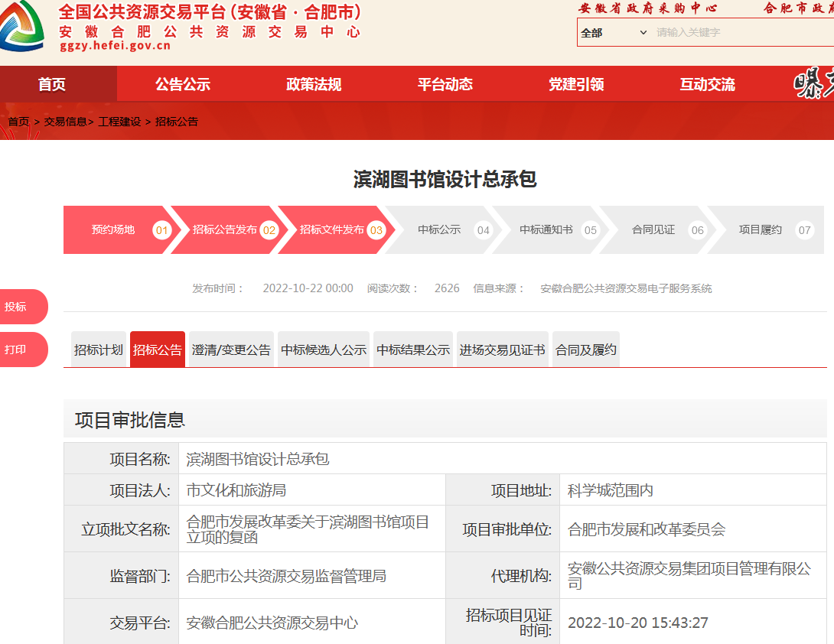Select 政策法规 in the navigation bar
This screenshot has width=834, height=644.
tap(314, 84)
